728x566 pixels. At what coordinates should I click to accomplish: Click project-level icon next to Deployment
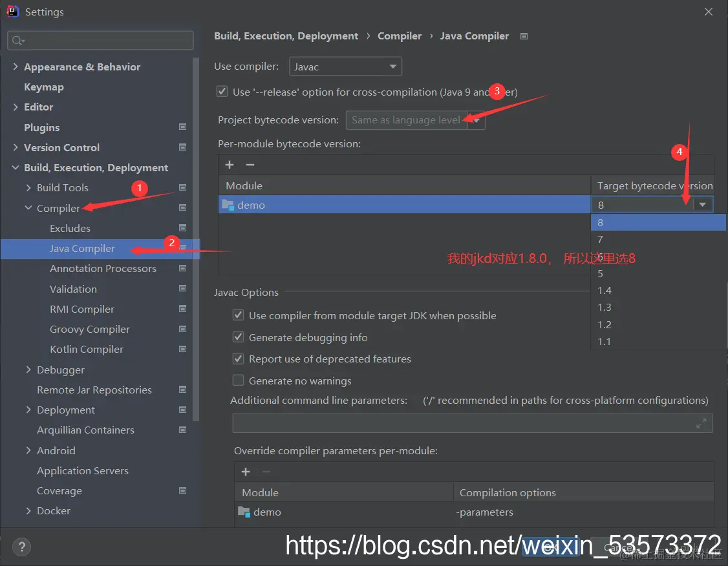pos(182,410)
